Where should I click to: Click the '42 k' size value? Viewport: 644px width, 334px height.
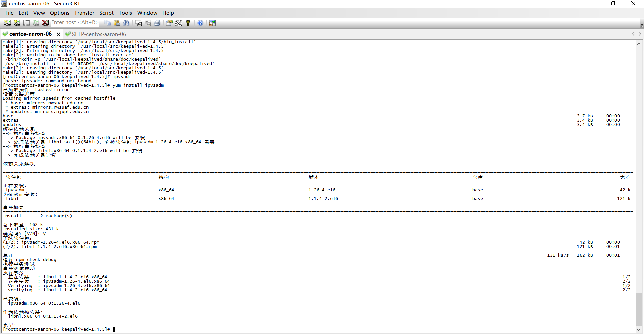(625, 190)
